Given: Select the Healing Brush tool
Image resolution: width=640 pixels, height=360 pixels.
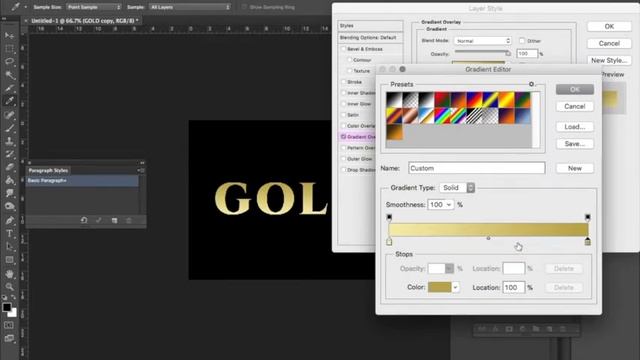Looking at the screenshot, I should [9, 115].
